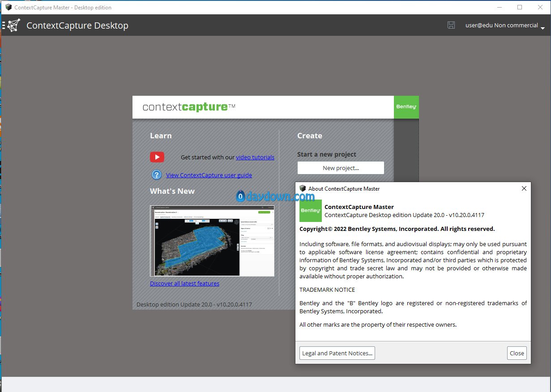This screenshot has width=551, height=392.
Task: Click the New project... button
Action: [341, 168]
